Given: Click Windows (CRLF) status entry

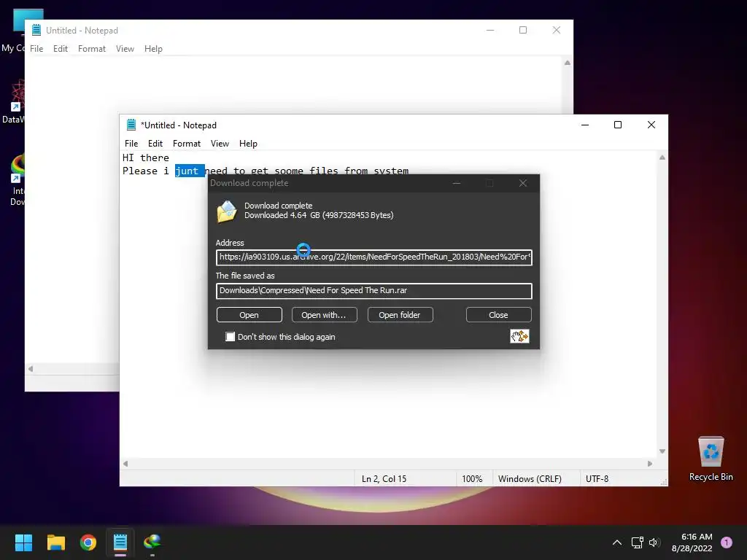Looking at the screenshot, I should tap(530, 478).
